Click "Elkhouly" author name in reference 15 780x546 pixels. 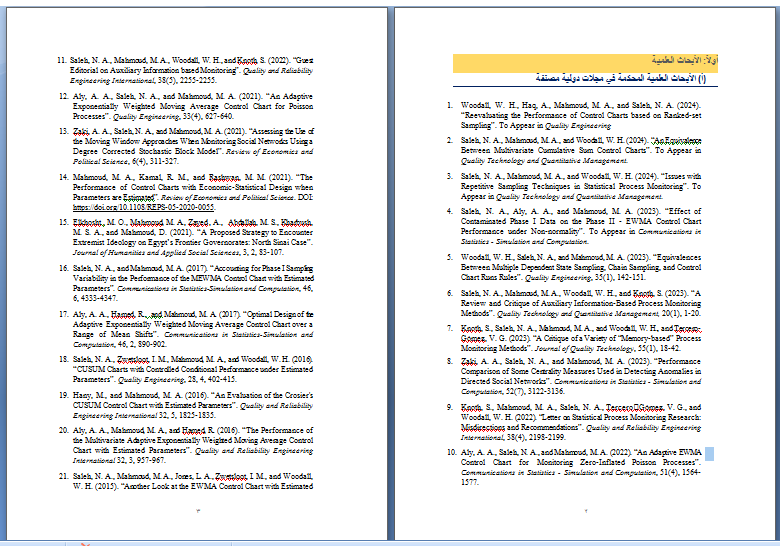[91, 221]
